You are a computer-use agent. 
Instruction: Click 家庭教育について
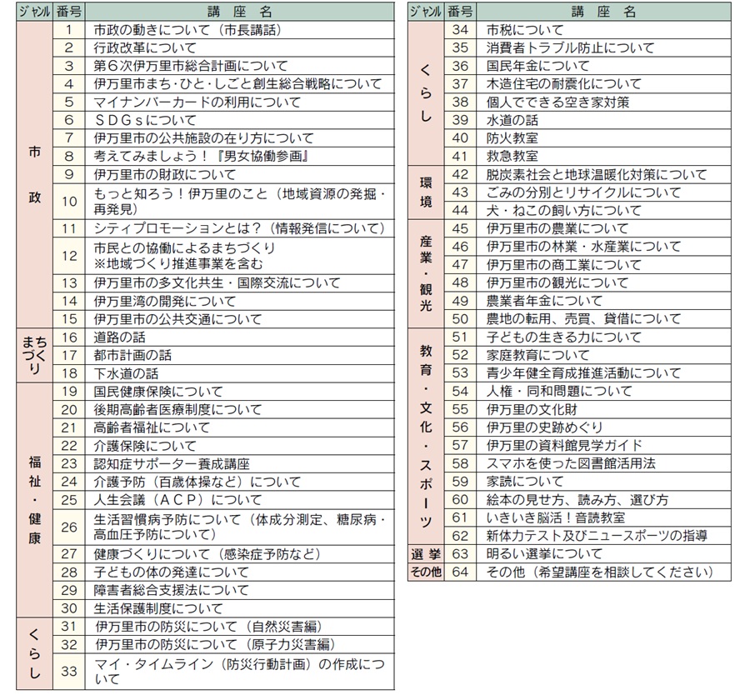point(538,356)
